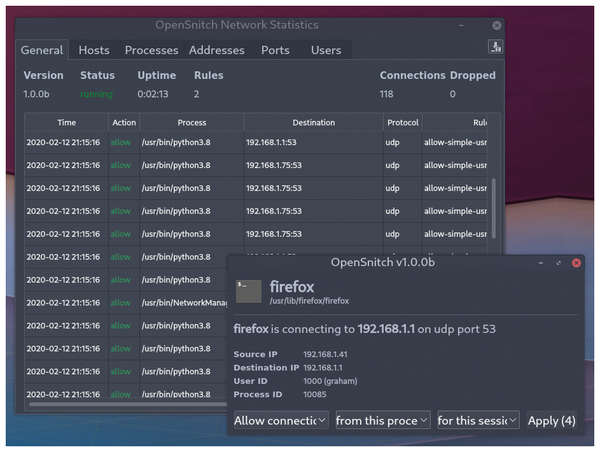Click the Dropped count value 0
Viewport: 600px width, 452px height.
click(x=453, y=94)
